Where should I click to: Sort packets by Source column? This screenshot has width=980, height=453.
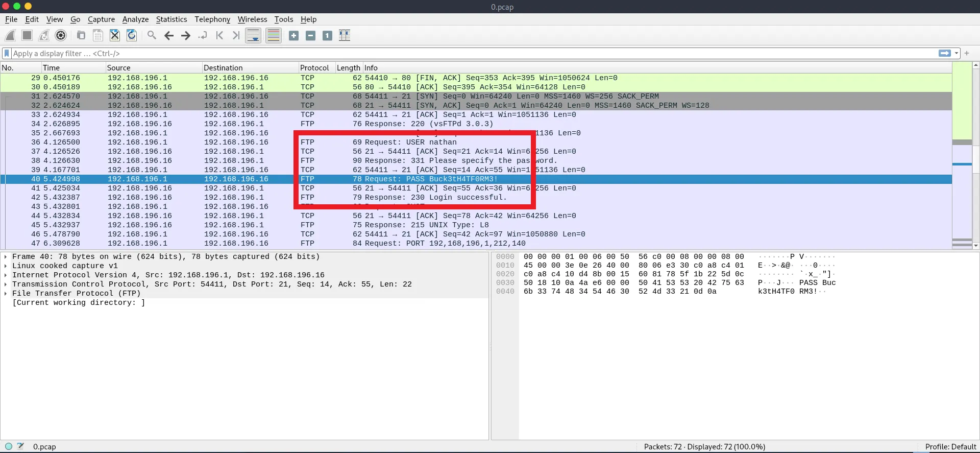click(154, 68)
